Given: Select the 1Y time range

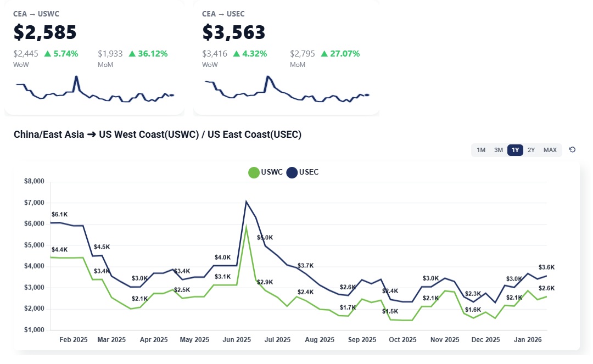Looking at the screenshot, I should pyautogui.click(x=515, y=150).
